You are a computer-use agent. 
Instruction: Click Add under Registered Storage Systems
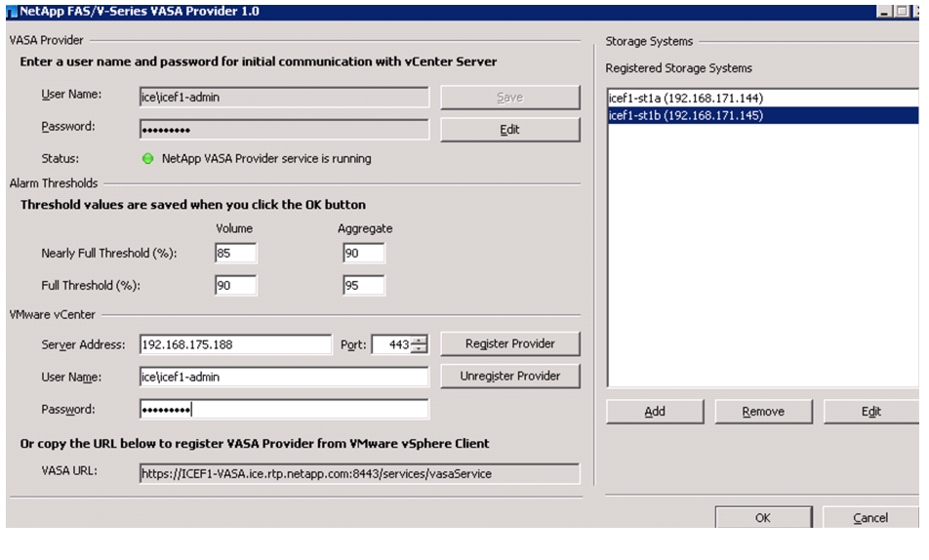click(655, 412)
